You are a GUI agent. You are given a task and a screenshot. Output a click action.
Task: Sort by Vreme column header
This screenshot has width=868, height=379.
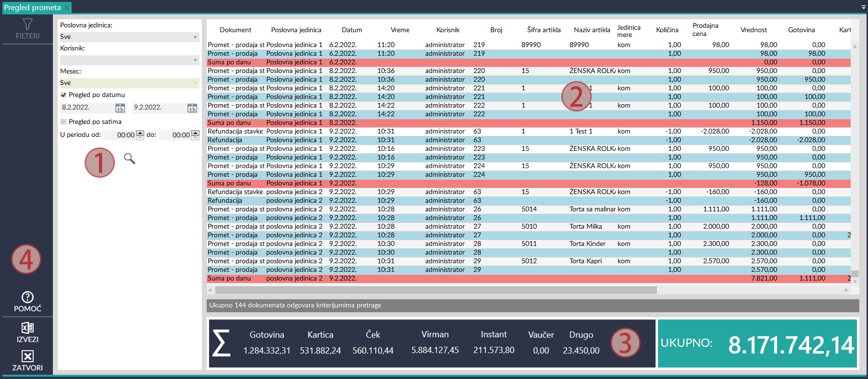400,30
